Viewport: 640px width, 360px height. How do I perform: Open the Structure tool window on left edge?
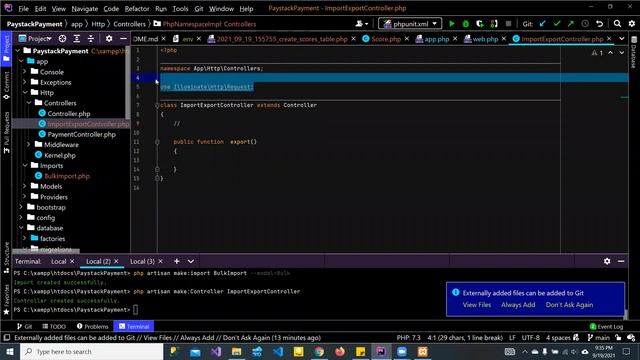(x=6, y=257)
